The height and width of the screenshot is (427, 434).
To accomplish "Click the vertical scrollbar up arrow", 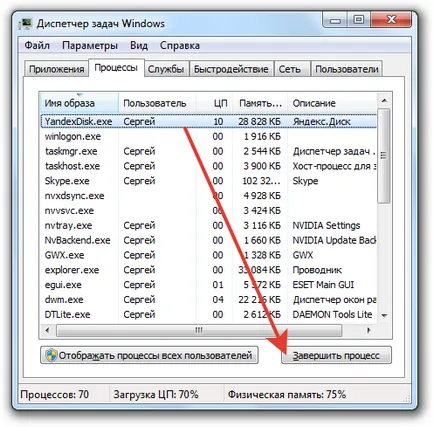I will tap(384, 101).
